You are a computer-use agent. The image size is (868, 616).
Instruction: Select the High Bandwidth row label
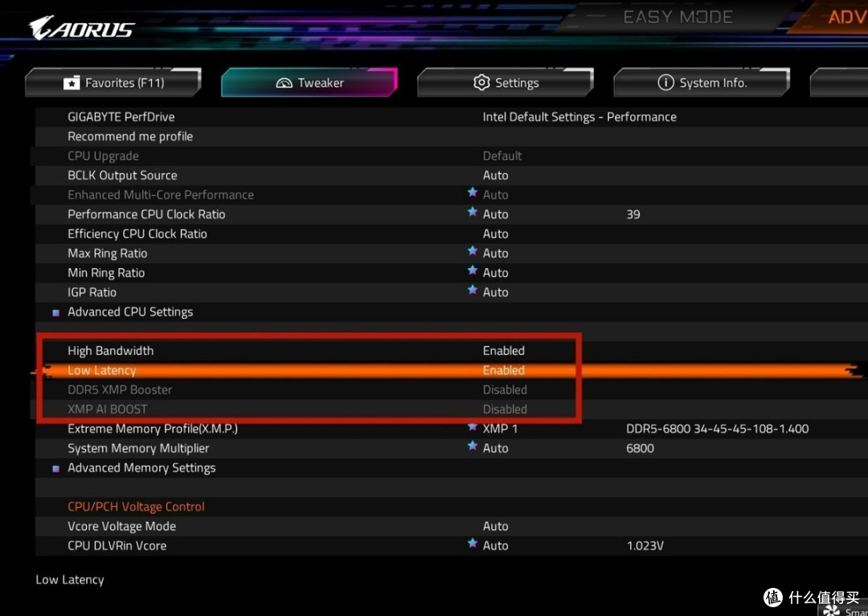(111, 351)
